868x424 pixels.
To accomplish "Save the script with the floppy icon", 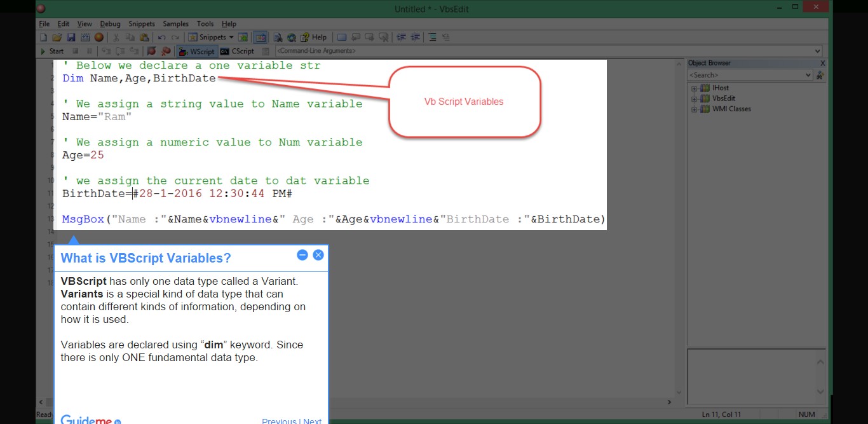I will pos(71,38).
